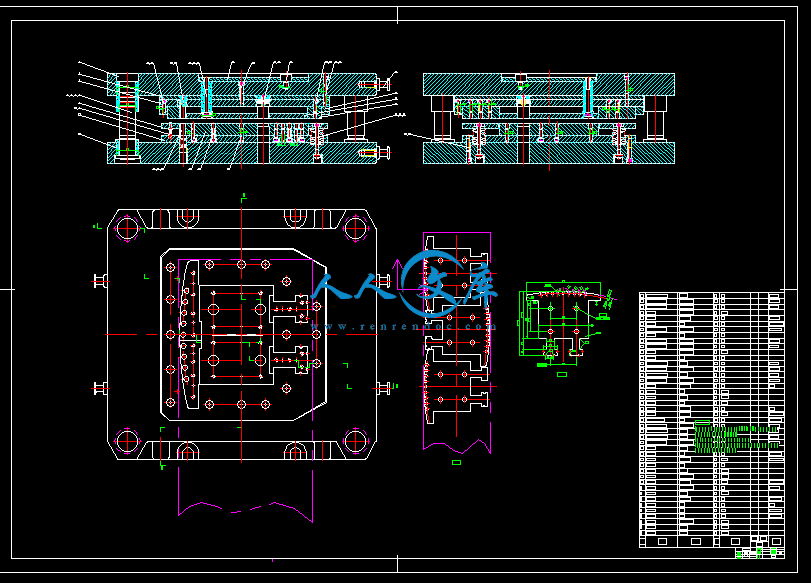Click the top-right guide post circle in plan view
This screenshot has height=583, width=811.
coord(355,229)
